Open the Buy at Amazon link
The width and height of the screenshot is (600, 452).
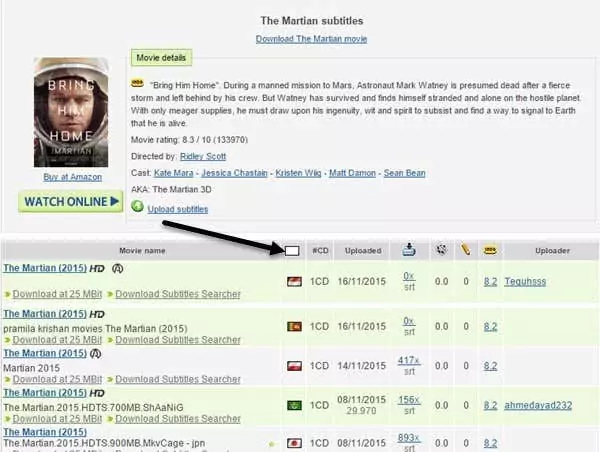point(71,177)
